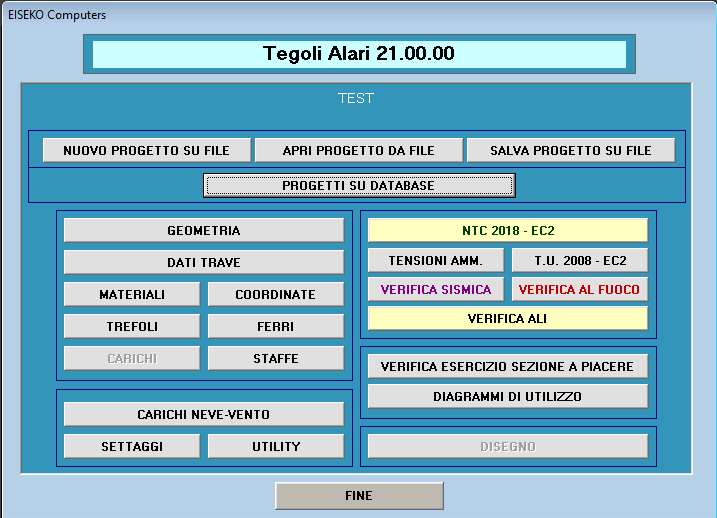Open the GEOMETRIA section

(x=204, y=230)
